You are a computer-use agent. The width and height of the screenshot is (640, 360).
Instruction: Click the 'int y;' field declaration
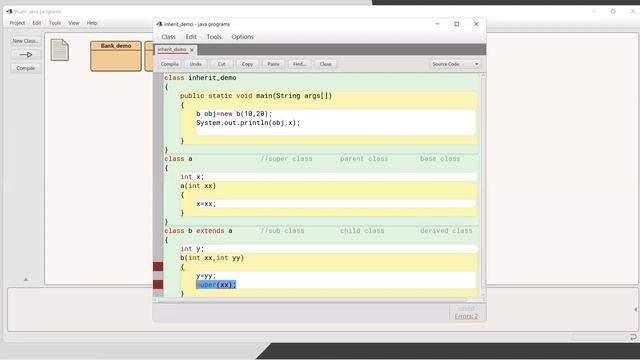point(192,249)
